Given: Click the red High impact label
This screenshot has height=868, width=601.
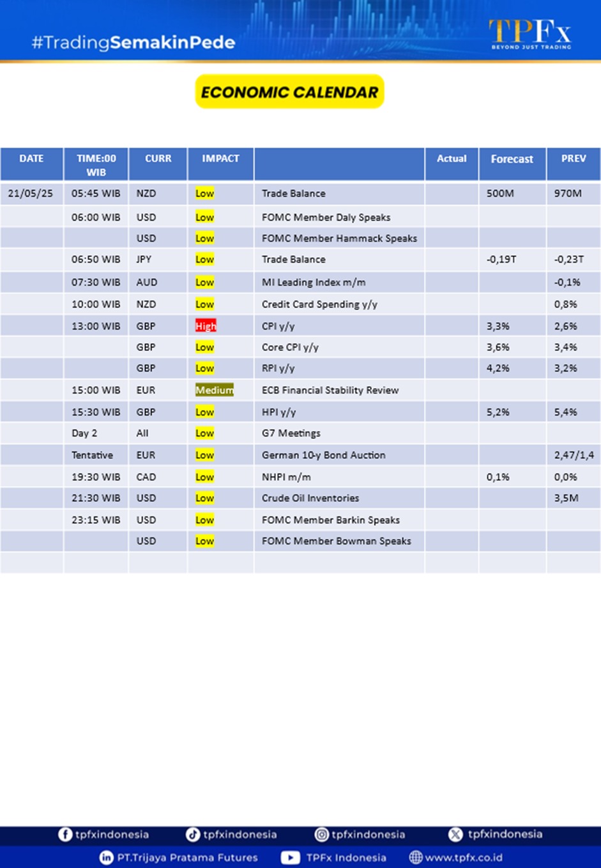Looking at the screenshot, I should [x=206, y=326].
